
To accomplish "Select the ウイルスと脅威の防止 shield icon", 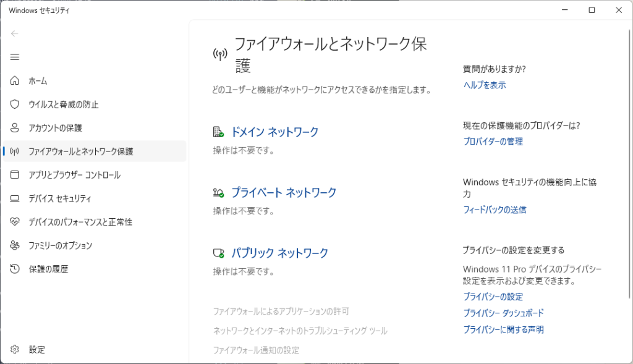I will point(14,104).
